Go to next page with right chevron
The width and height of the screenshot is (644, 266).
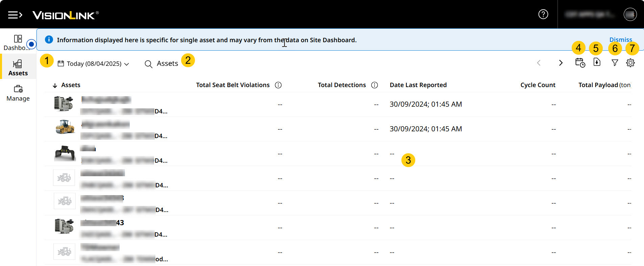tap(561, 63)
